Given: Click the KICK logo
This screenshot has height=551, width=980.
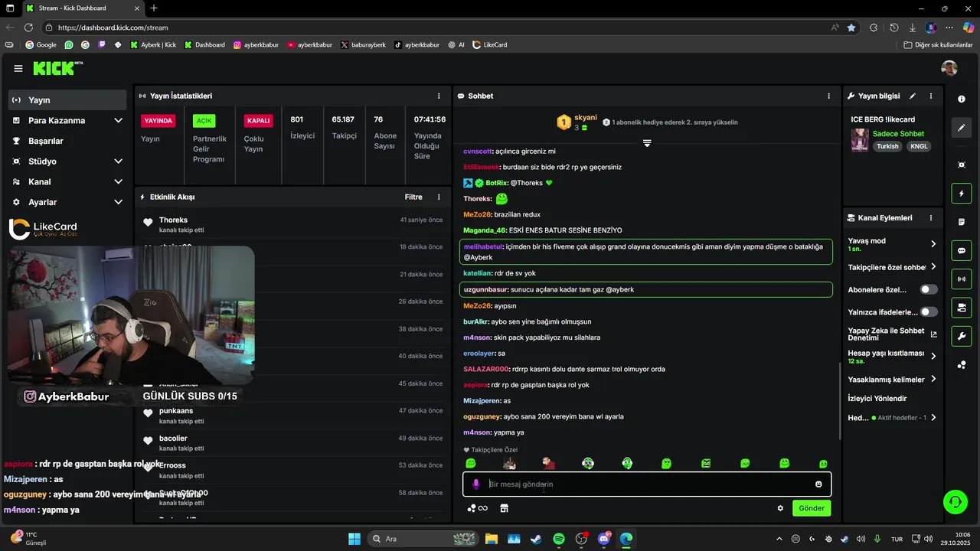Looking at the screenshot, I should coord(57,69).
